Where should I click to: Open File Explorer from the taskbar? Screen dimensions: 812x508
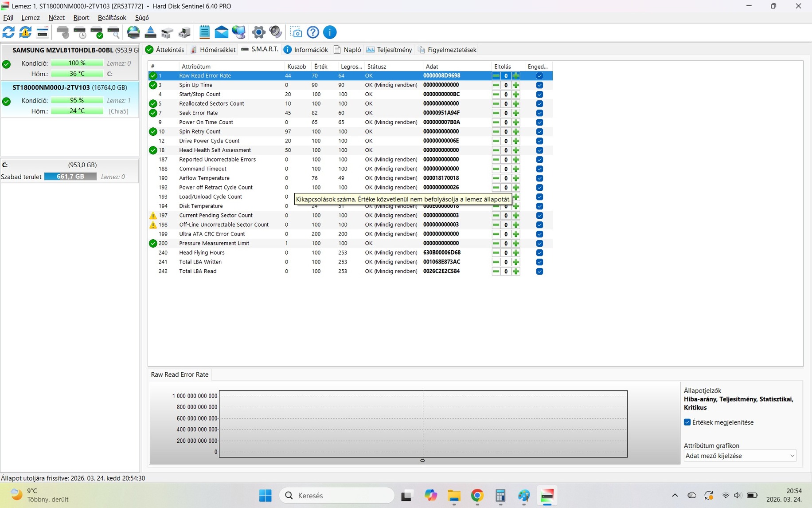click(454, 496)
